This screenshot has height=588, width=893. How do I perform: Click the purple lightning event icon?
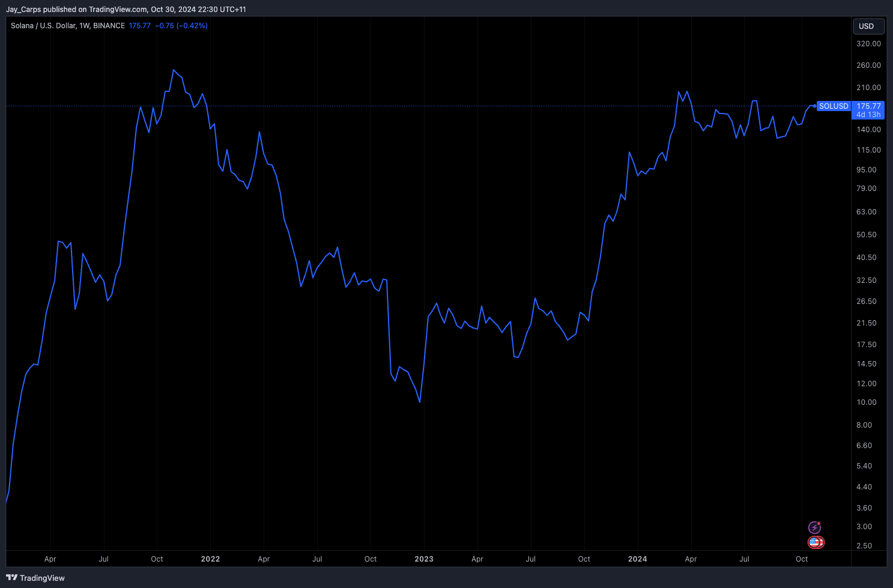click(x=814, y=528)
